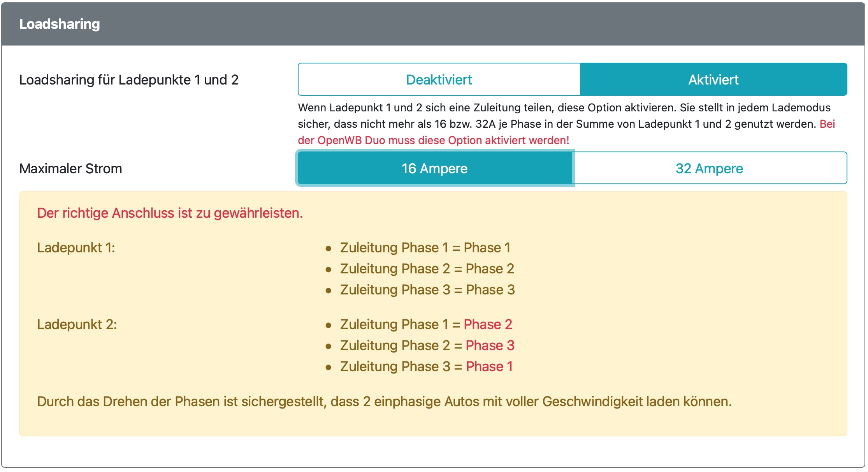This screenshot has height=472, width=868.
Task: Click 'Zuleitung Phase 2 = Phase 3' list item
Action: coord(427,345)
